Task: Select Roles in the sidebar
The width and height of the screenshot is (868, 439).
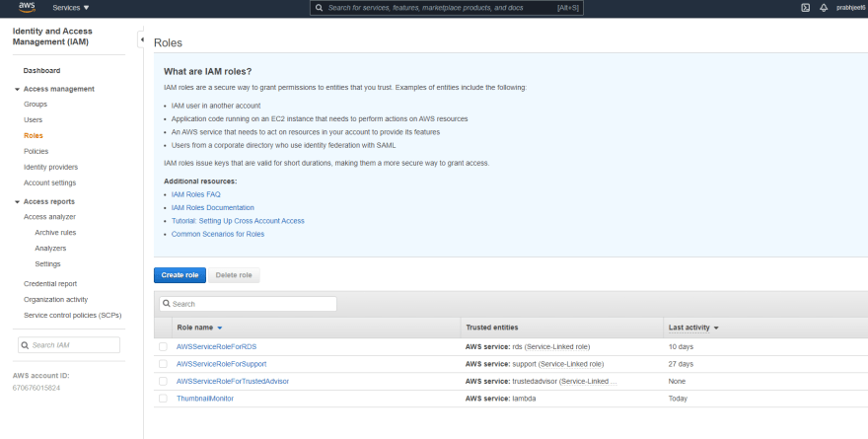Action: (34, 135)
